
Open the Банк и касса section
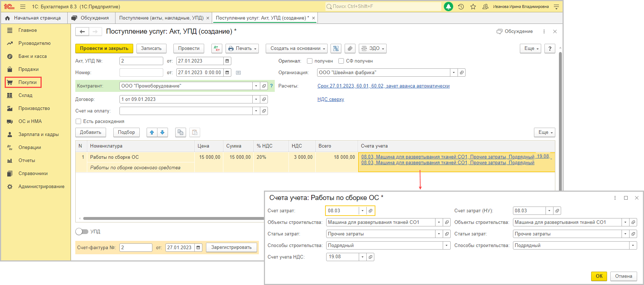coord(33,56)
